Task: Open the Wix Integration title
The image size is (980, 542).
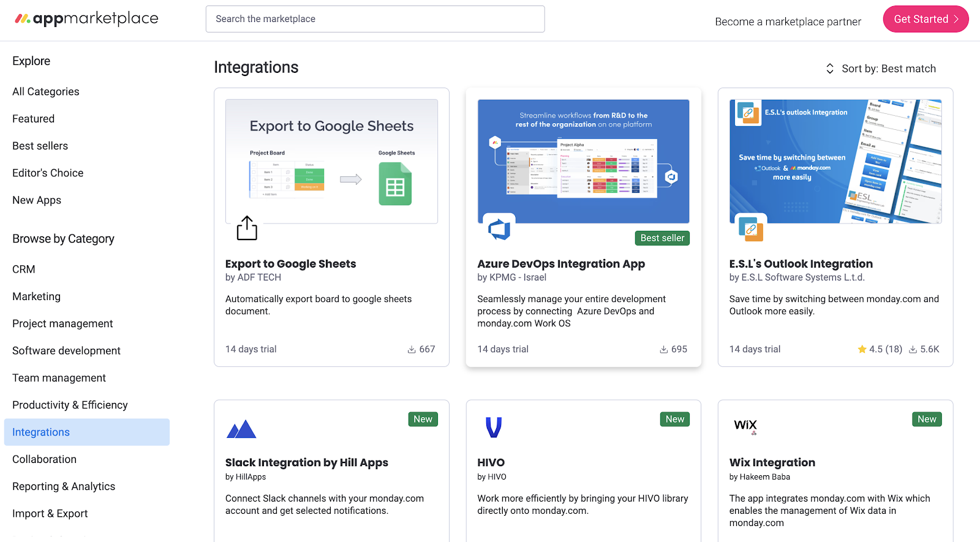Action: pyautogui.click(x=772, y=462)
